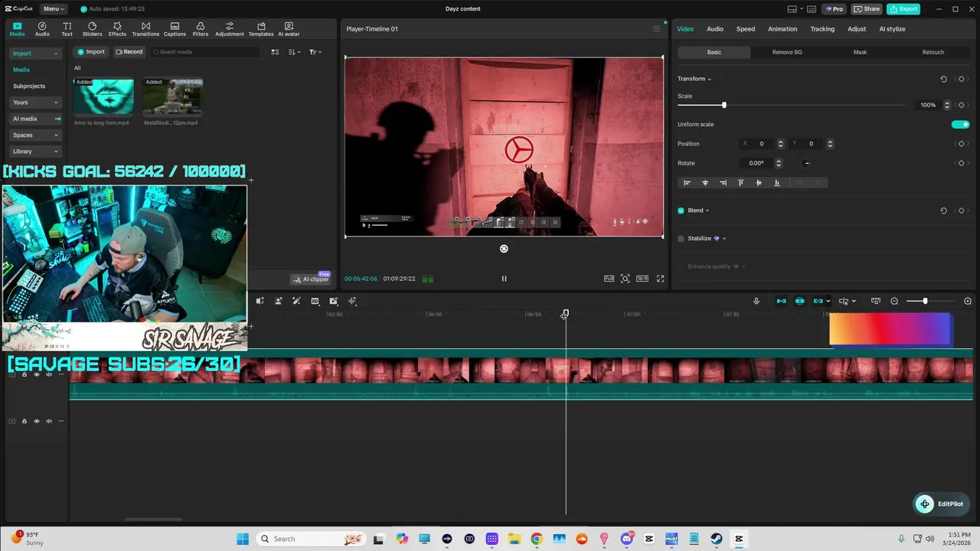Open the Templates panel
Image resolution: width=980 pixels, height=551 pixels.
pyautogui.click(x=261, y=29)
